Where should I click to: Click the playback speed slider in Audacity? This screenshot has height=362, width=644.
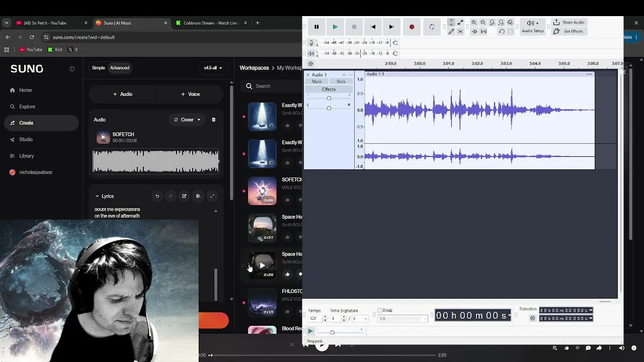(340, 332)
